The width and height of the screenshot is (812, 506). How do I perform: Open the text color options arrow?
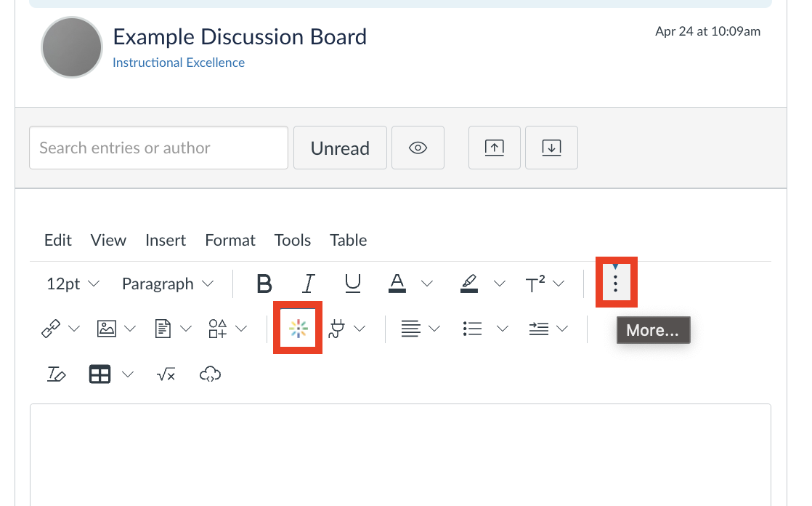tap(427, 284)
